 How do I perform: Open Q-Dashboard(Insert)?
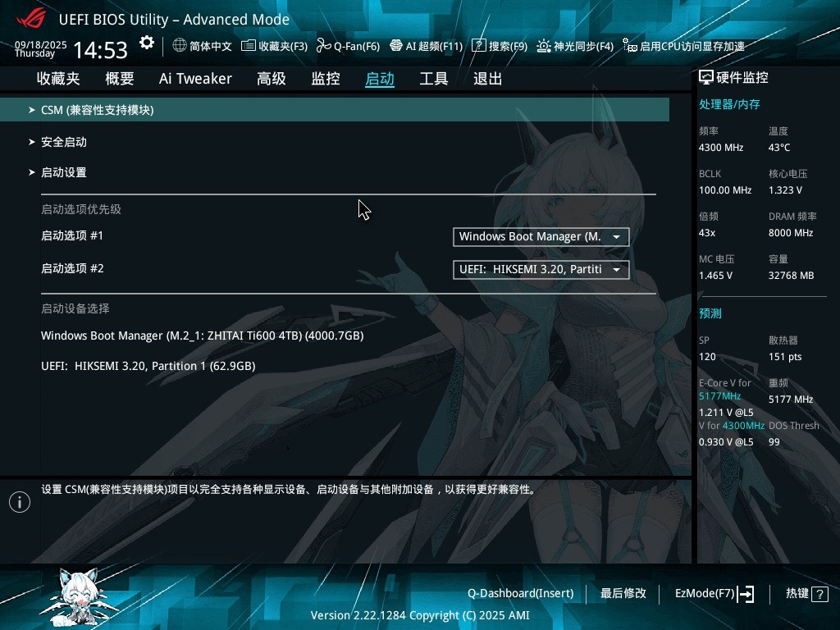pos(520,593)
